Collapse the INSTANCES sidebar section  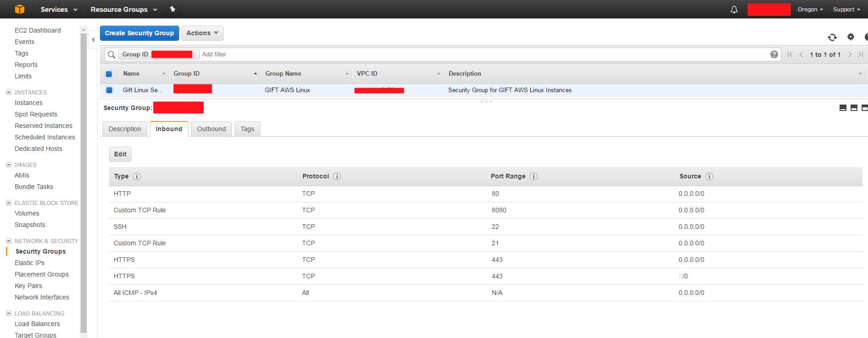point(9,92)
